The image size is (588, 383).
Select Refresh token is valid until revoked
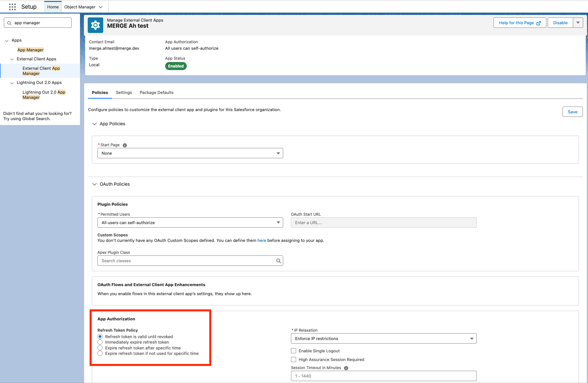point(100,336)
